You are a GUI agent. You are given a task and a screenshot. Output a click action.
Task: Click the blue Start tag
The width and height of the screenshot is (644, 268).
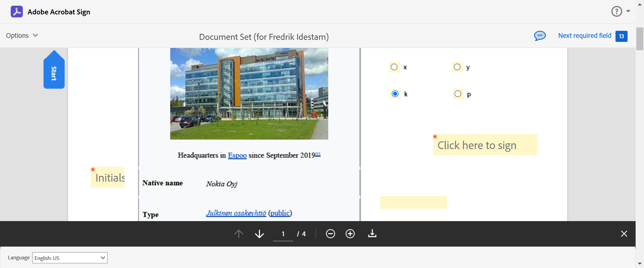[54, 70]
